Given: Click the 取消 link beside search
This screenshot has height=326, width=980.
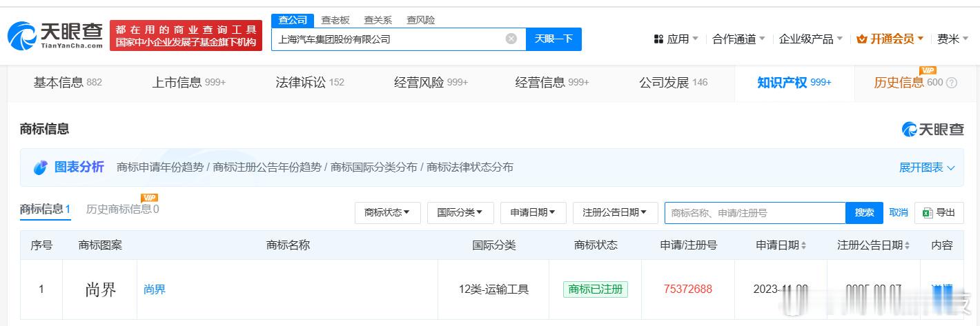Looking at the screenshot, I should pyautogui.click(x=899, y=213).
